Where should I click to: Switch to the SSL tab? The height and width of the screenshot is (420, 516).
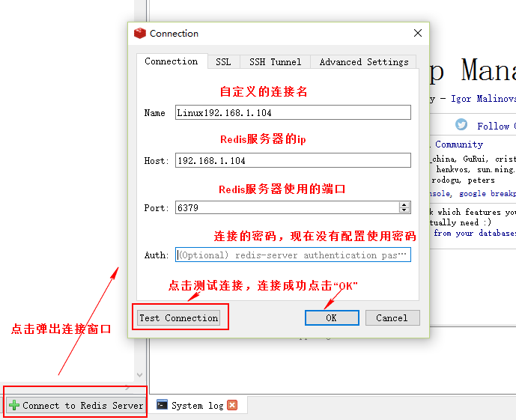(223, 62)
